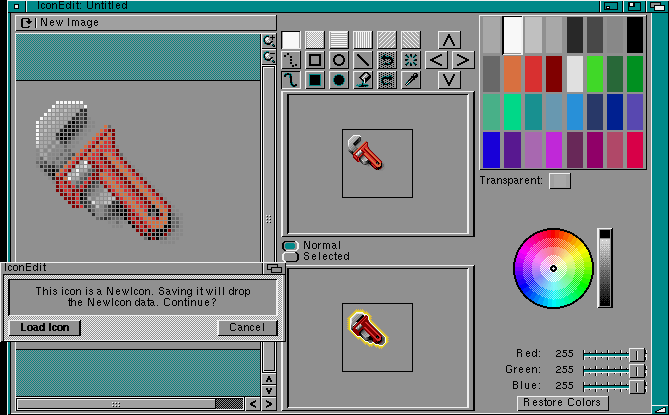Pick the eyedropper color picker tool
Image resolution: width=669 pixels, height=415 pixels.
click(x=411, y=79)
